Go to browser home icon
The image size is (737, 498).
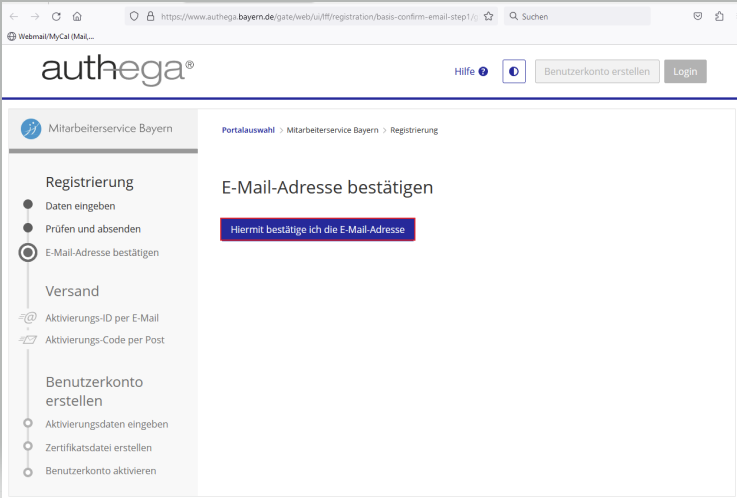(x=77, y=17)
